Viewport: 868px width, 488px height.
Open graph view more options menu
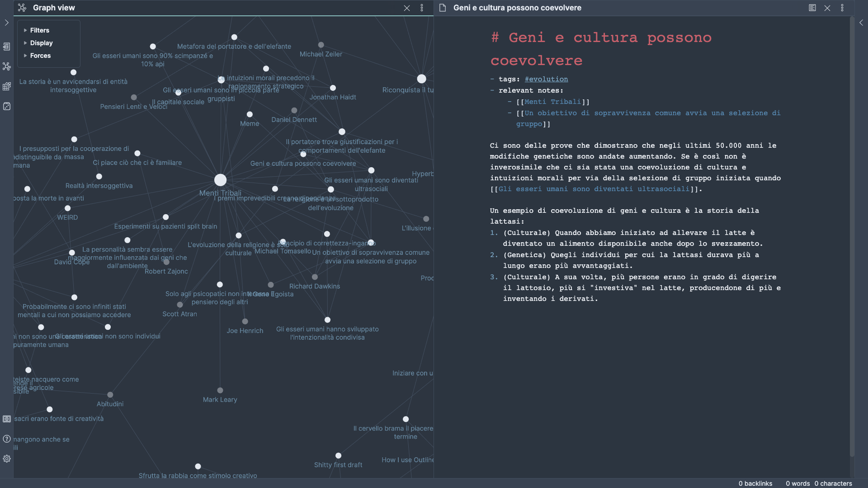tap(422, 8)
